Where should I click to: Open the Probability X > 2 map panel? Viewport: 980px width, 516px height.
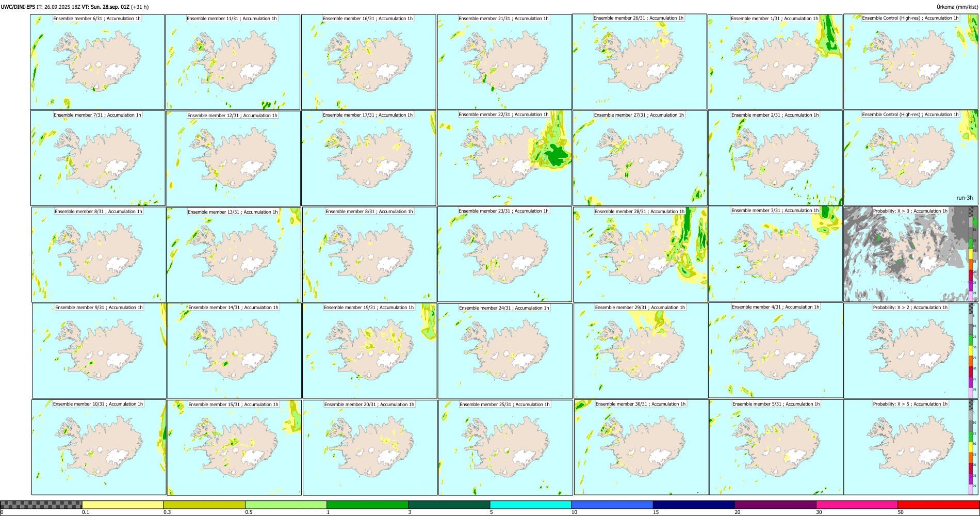(911, 350)
